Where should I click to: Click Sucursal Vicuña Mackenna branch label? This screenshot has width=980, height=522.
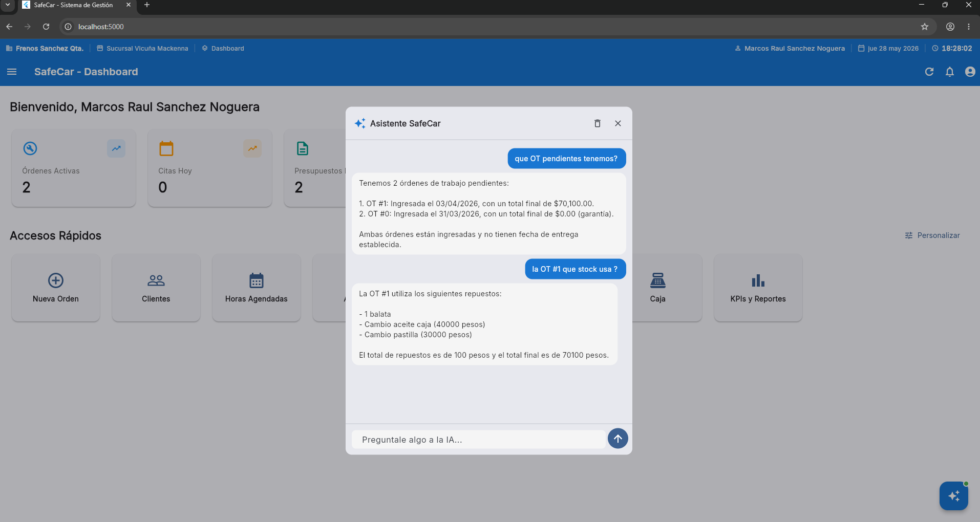[x=142, y=48]
